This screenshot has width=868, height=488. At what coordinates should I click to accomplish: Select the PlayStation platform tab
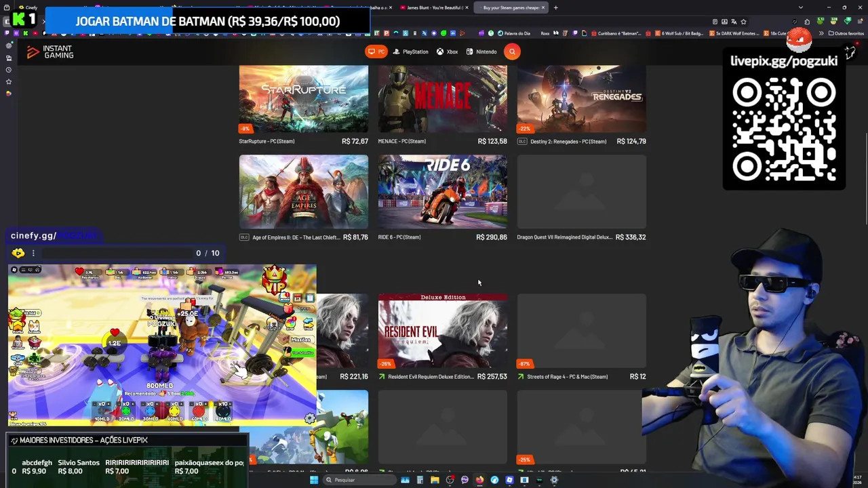click(x=411, y=52)
